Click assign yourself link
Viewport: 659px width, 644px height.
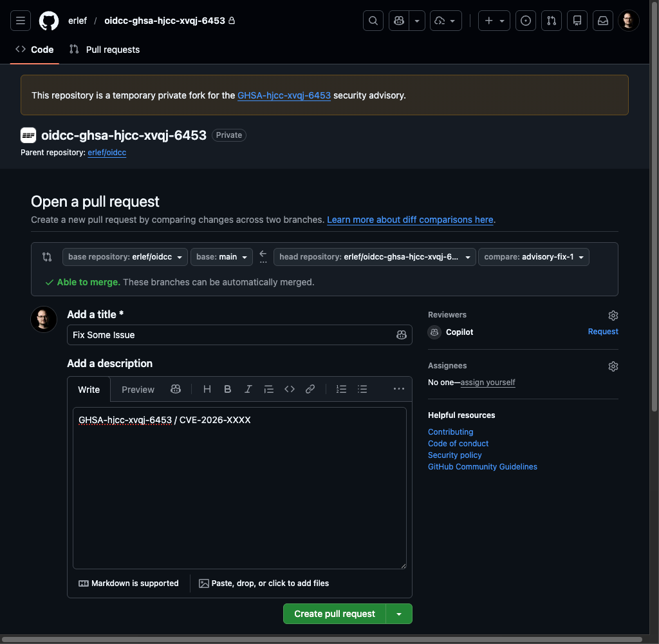tap(488, 383)
